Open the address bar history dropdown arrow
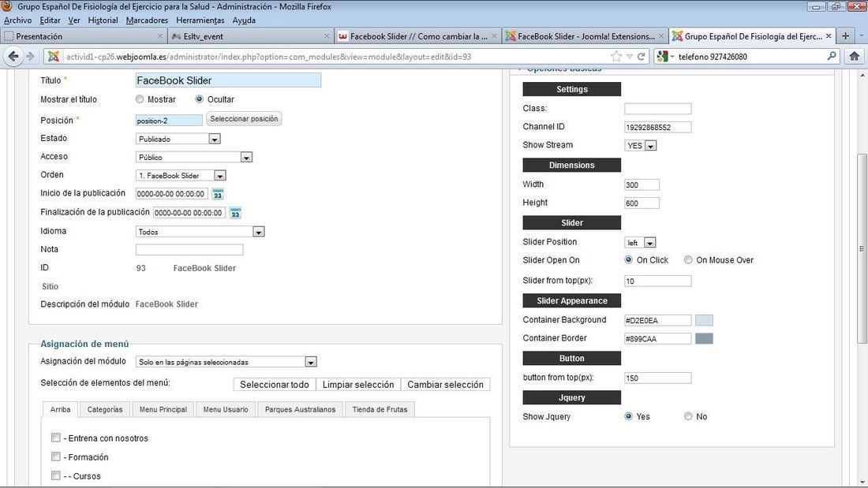This screenshot has height=488, width=868. [x=630, y=57]
